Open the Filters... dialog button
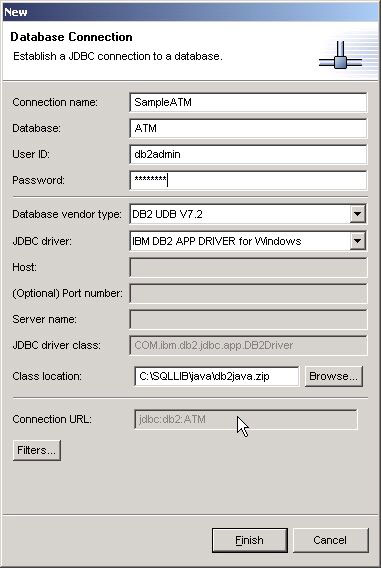Screen dimensions: 381x568 (37, 450)
